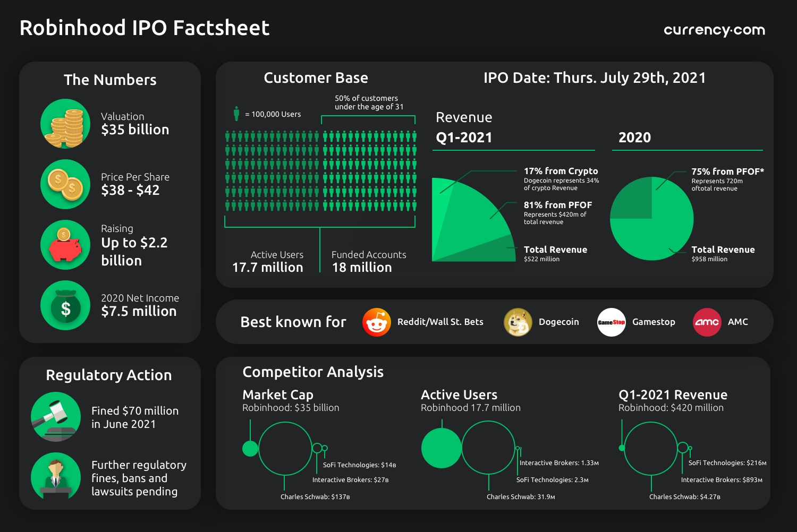Click the Market Cap section heading
The width and height of the screenshot is (797, 532).
coord(278,394)
